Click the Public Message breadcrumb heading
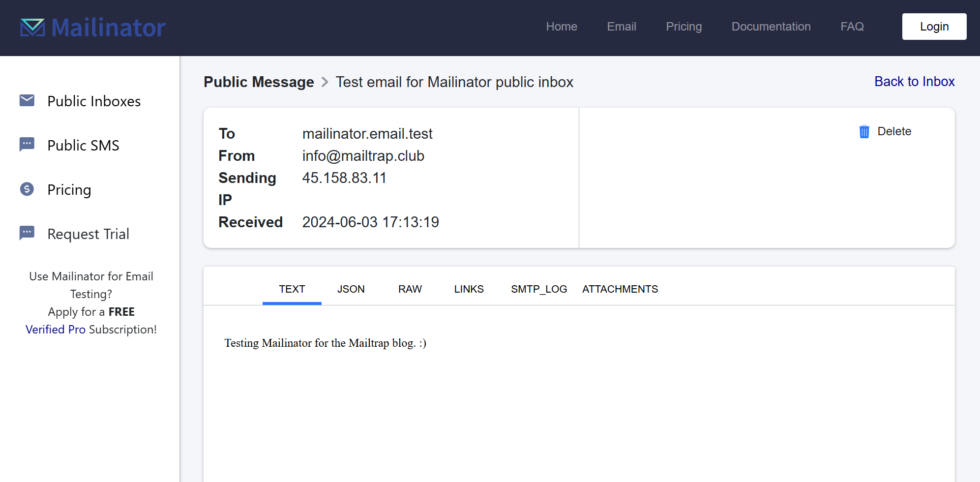980x482 pixels. [x=259, y=82]
